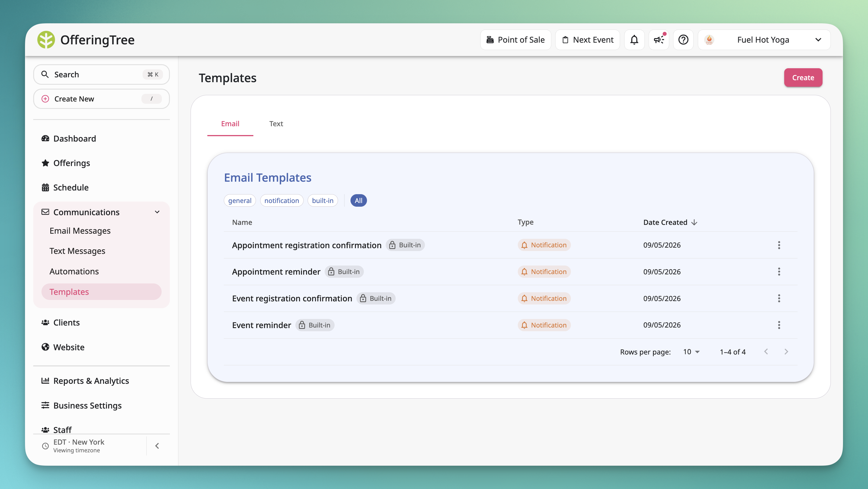Open row menu for Event registration confirmation
This screenshot has height=489, width=868.
779,299
